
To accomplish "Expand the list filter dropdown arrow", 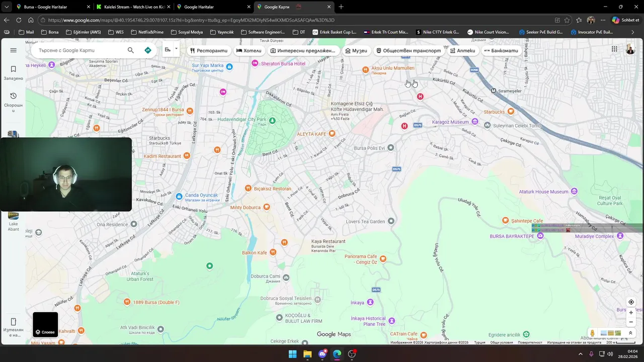I will (x=176, y=49).
